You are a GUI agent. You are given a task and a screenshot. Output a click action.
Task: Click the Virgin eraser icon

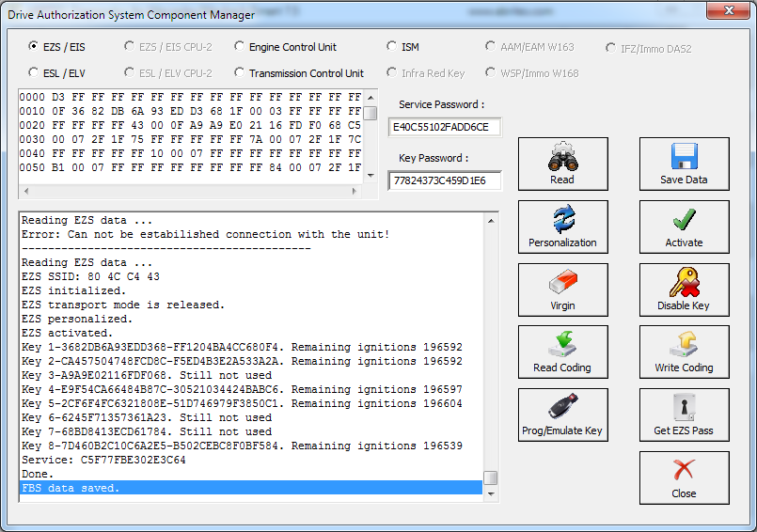[x=563, y=281]
